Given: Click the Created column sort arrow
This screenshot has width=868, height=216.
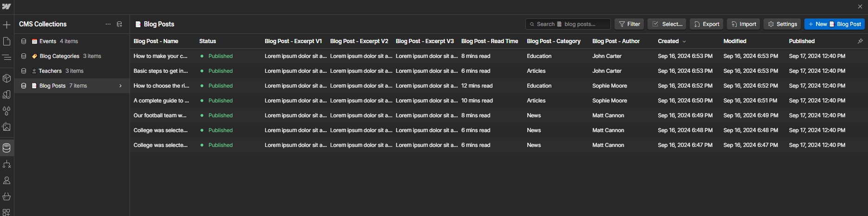Looking at the screenshot, I should pos(684,41).
